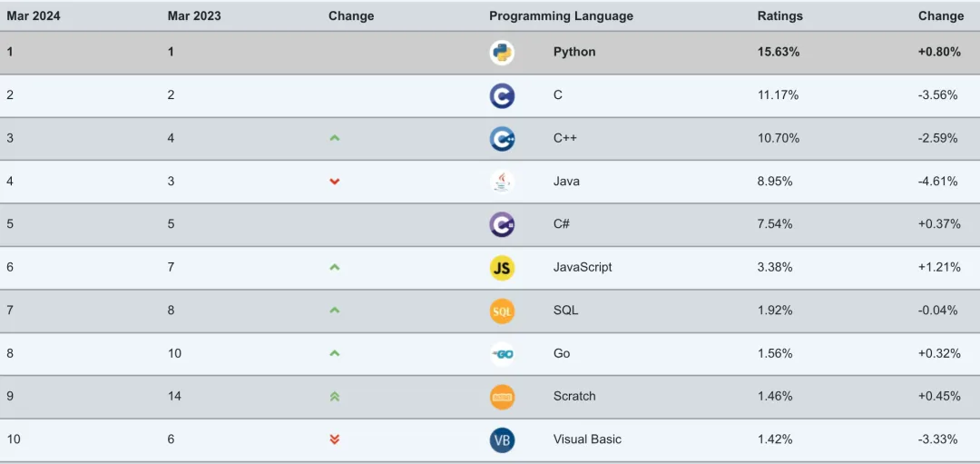
Task: Click the double green arrow beside Scratch
Action: tap(335, 397)
